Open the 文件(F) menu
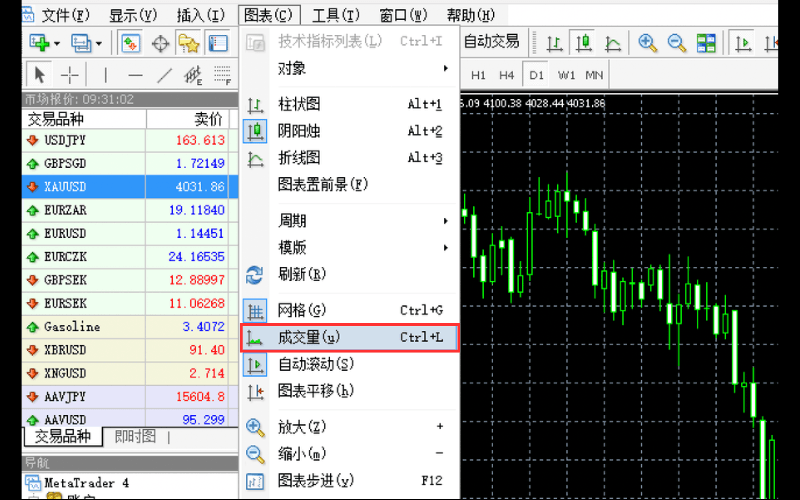Image resolution: width=800 pixels, height=500 pixels. point(65,15)
